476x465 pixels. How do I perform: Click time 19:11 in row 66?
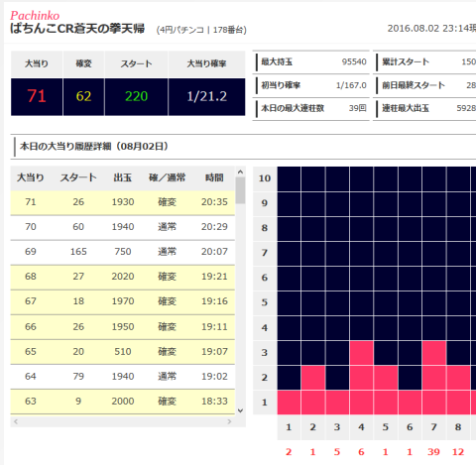(x=214, y=326)
